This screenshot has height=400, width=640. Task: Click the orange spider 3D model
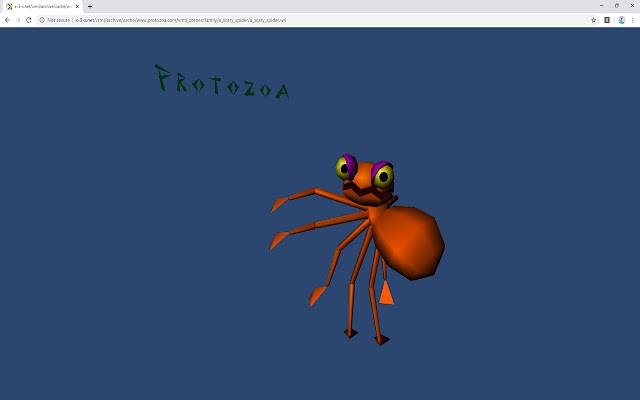pyautogui.click(x=357, y=249)
